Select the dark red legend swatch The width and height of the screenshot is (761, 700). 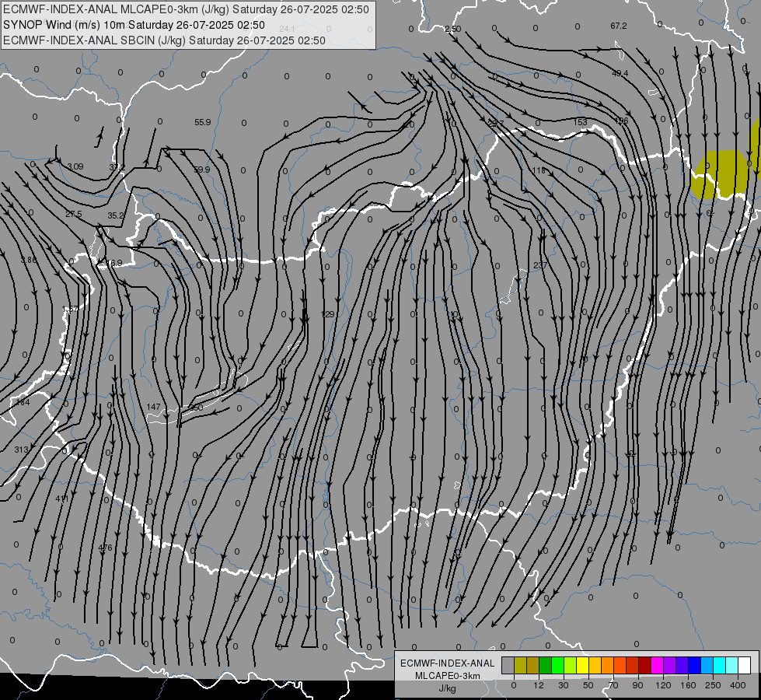tap(645, 665)
